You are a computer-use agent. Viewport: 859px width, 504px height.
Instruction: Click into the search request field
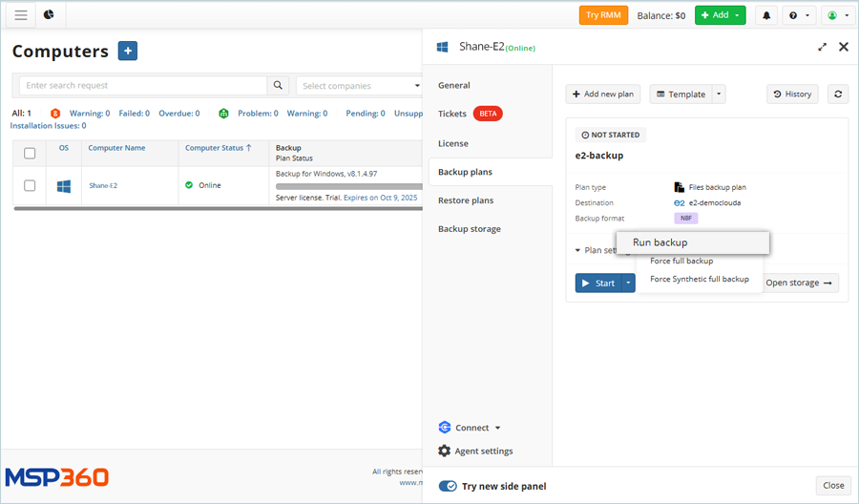click(143, 86)
